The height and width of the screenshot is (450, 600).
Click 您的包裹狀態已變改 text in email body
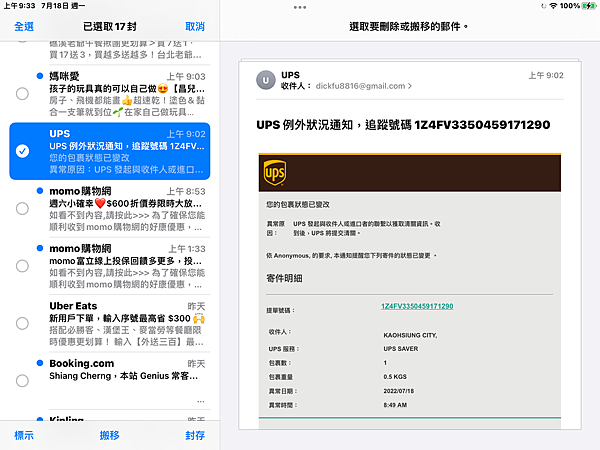[298, 204]
